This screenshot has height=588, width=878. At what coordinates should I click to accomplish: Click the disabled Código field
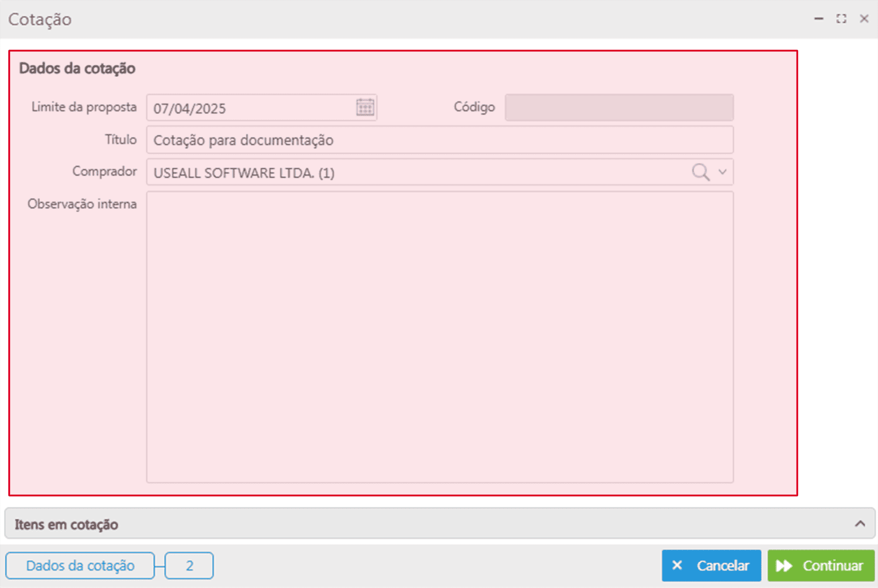(619, 107)
